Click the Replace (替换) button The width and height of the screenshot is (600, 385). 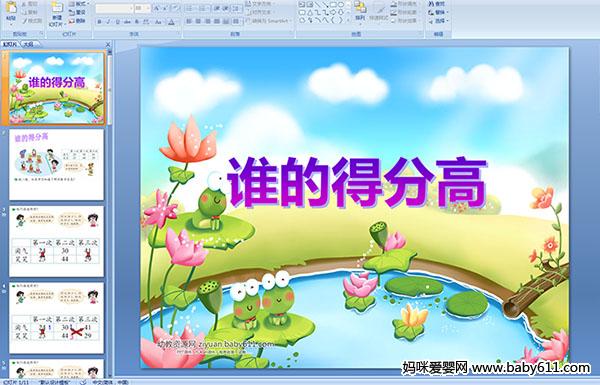pyautogui.click(x=438, y=12)
